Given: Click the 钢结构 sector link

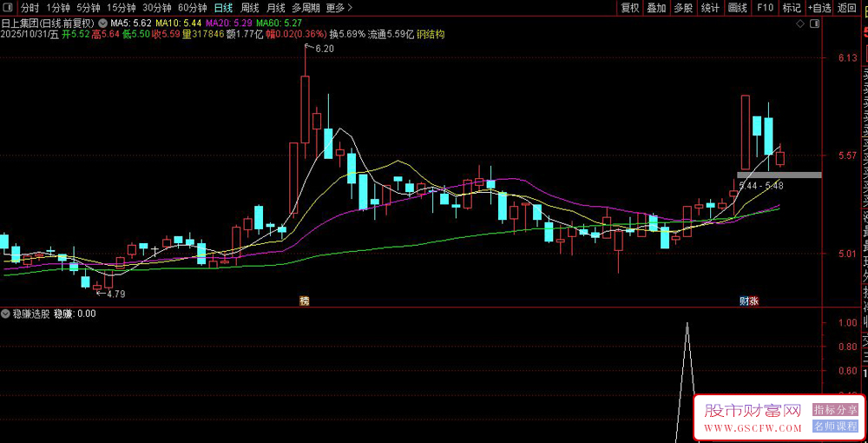Looking at the screenshot, I should coord(431,35).
